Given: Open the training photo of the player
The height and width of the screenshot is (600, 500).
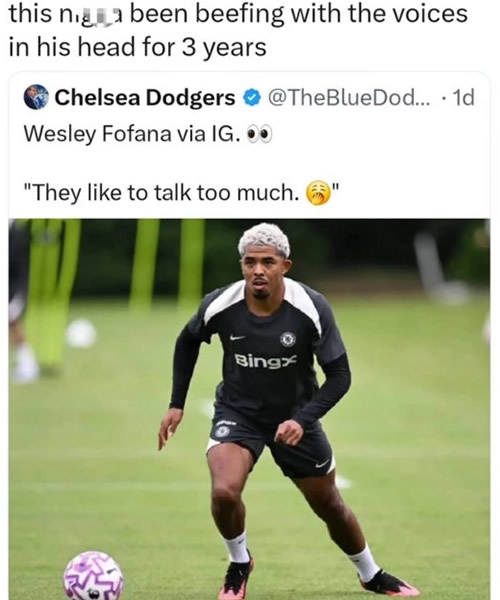Looking at the screenshot, I should 249,409.
